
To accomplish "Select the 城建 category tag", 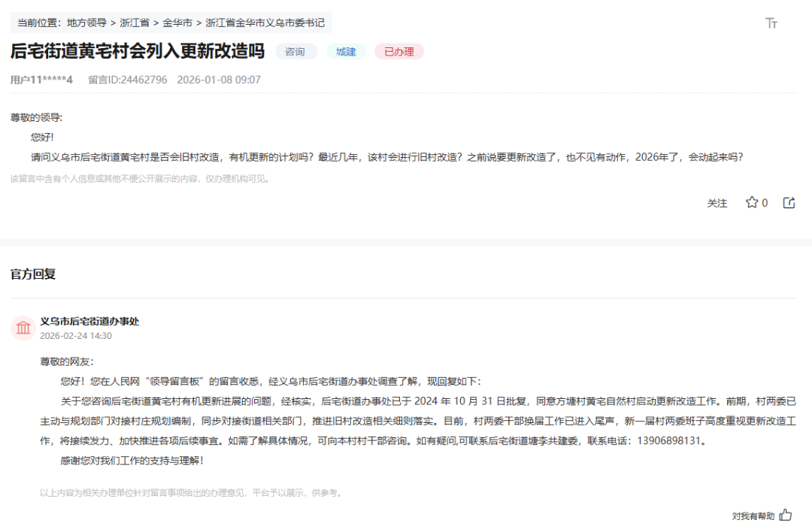I will 346,52.
